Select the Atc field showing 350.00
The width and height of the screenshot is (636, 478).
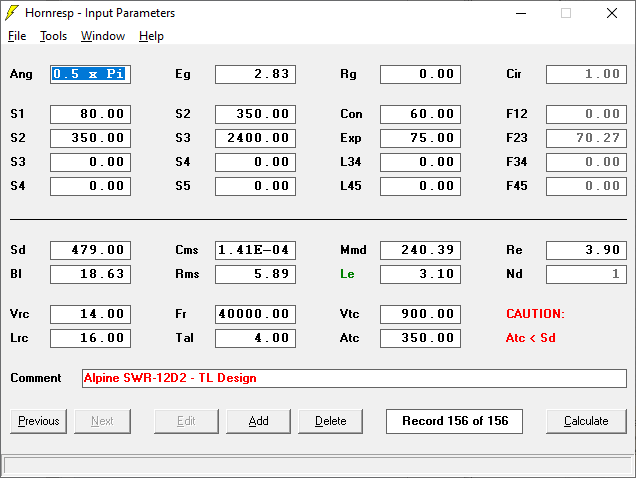pos(421,338)
